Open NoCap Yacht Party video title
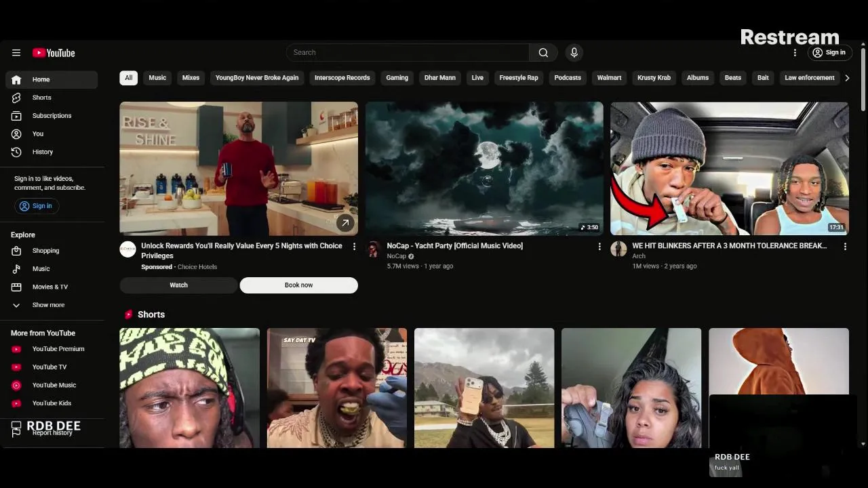Image resolution: width=868 pixels, height=488 pixels. coord(454,246)
